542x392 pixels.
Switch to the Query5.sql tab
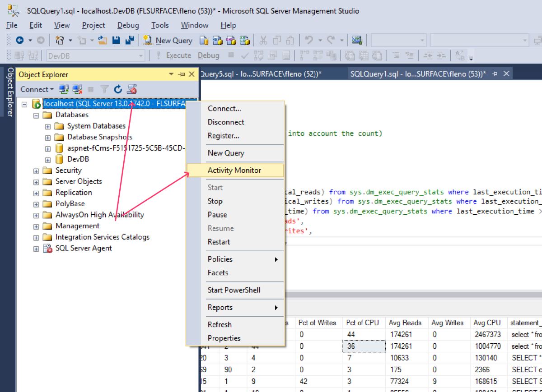[x=261, y=74]
